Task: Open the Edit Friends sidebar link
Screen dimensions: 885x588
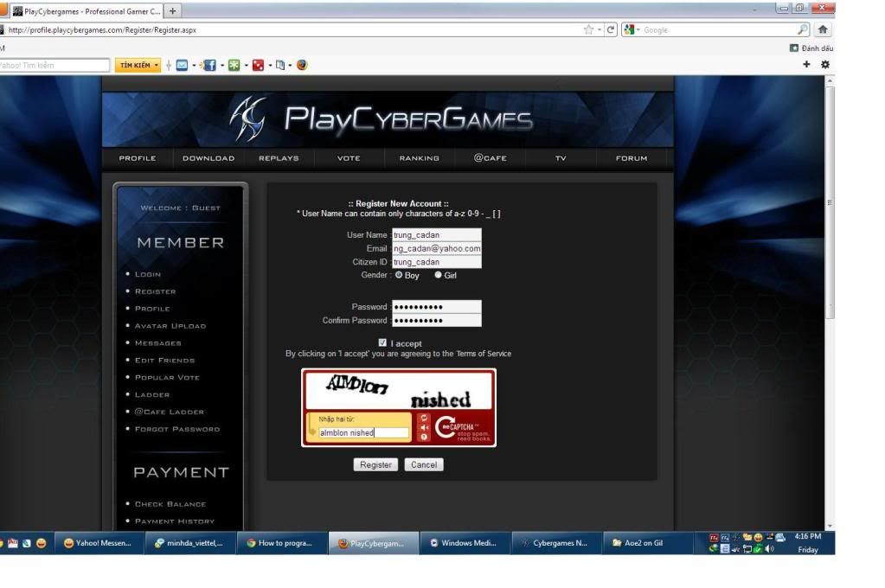Action: (x=165, y=361)
